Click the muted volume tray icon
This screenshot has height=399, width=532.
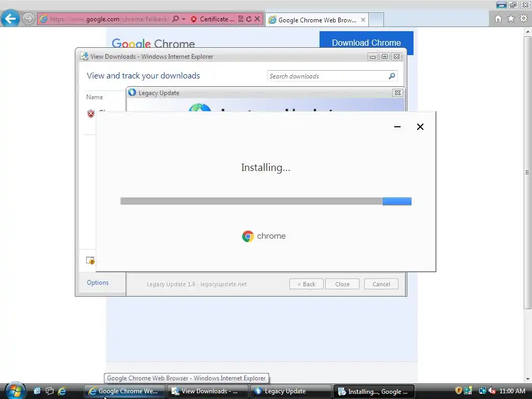point(492,391)
